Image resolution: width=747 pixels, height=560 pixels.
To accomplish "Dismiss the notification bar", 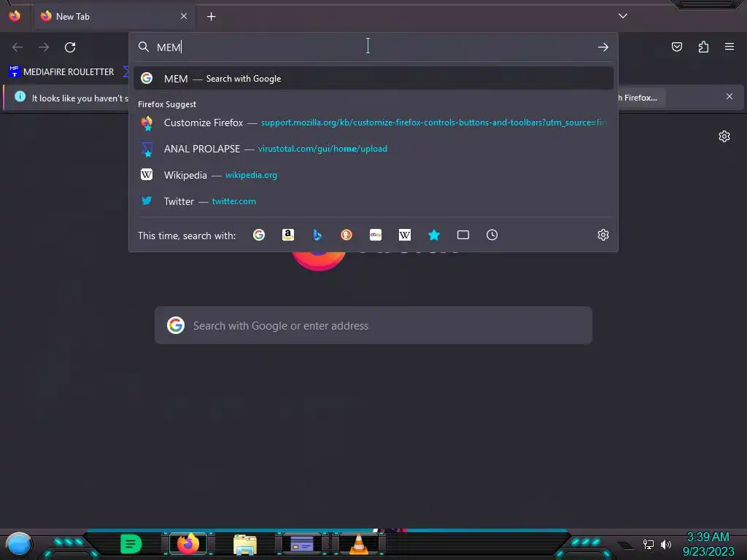I will pos(729,97).
